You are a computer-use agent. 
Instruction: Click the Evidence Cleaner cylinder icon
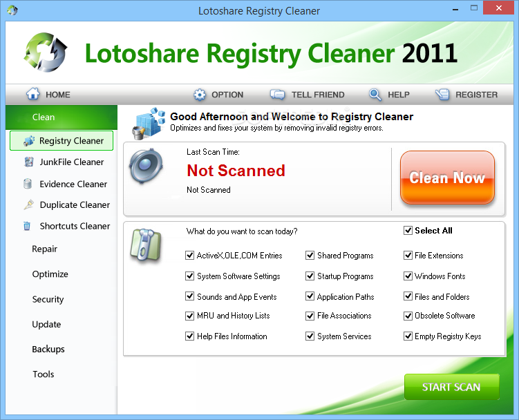[28, 184]
